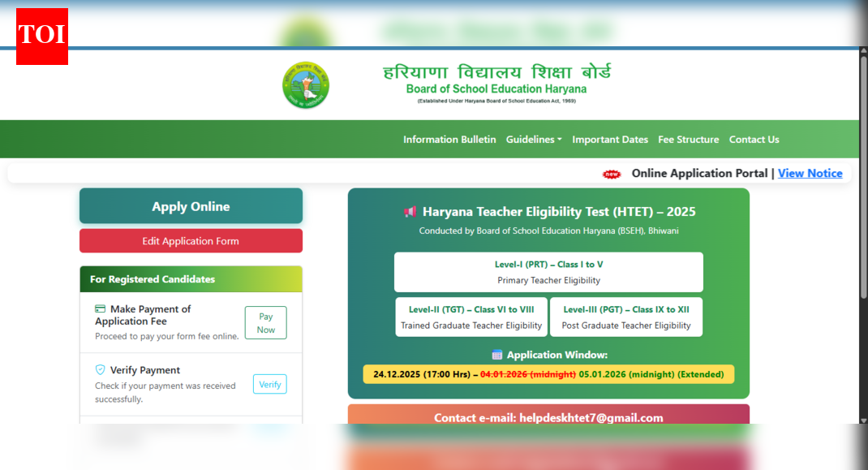Open the View Notice link
The height and width of the screenshot is (470, 868).
(810, 173)
